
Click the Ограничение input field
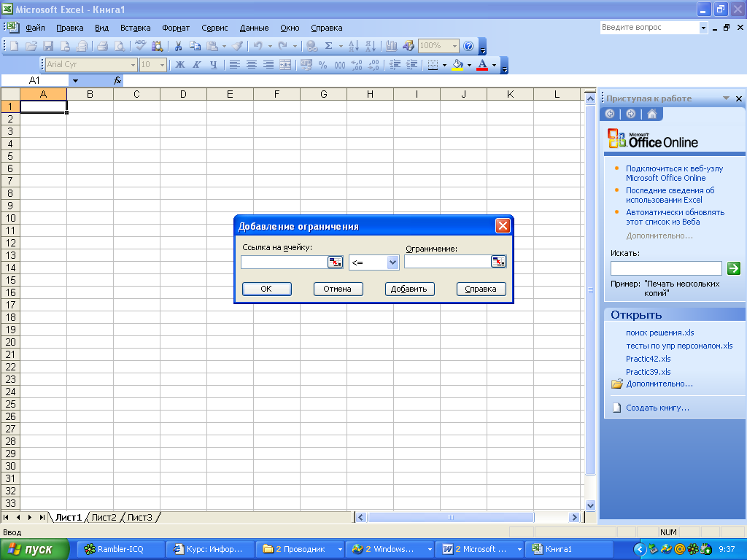coord(447,262)
